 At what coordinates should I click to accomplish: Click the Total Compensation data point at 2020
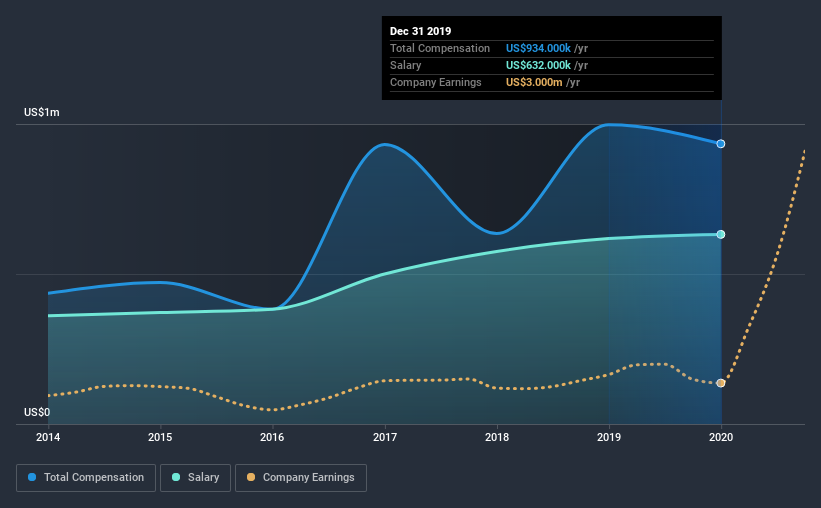[721, 143]
